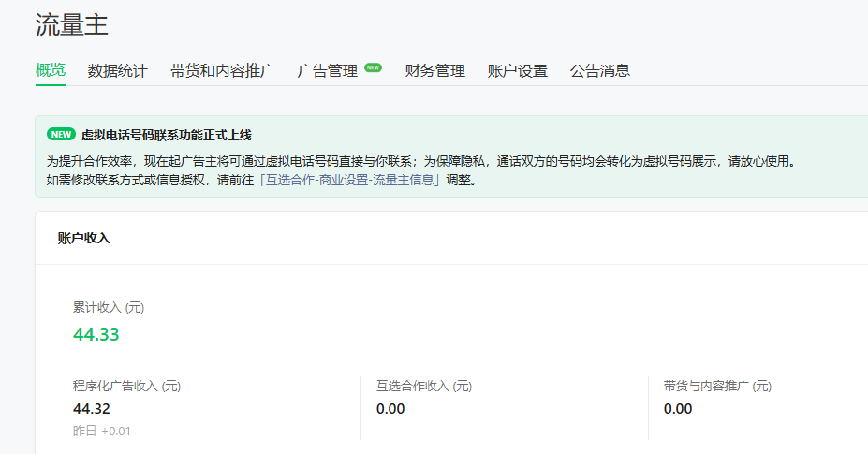Follow the 互选合作-商业设置-流量主信息 link

(350, 180)
